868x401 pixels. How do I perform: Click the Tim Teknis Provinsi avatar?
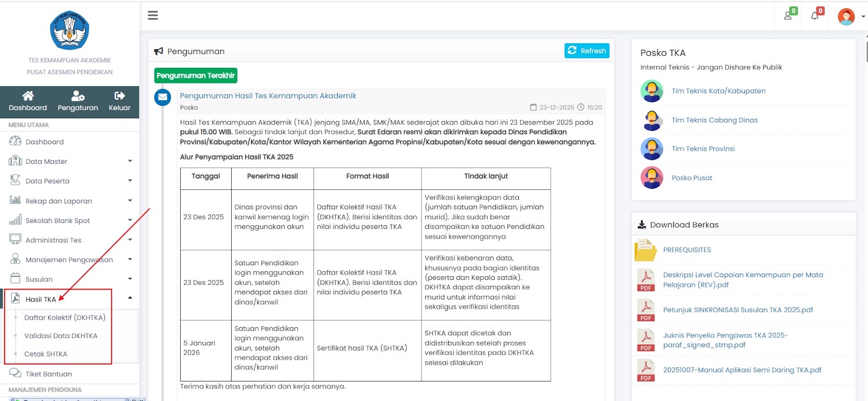point(652,149)
